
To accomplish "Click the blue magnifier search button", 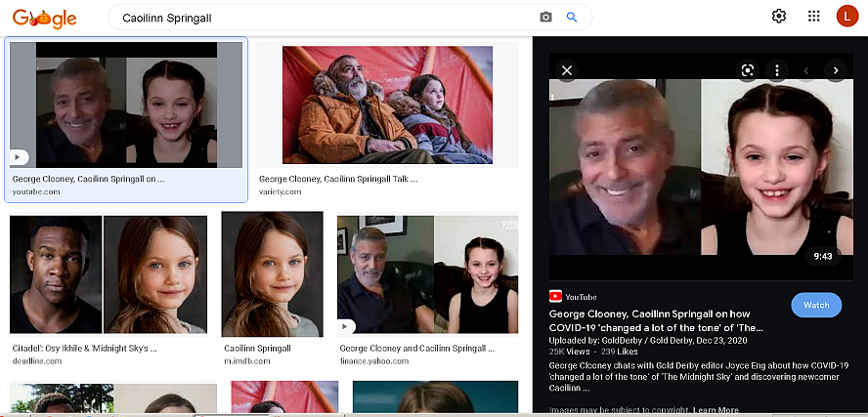I will pos(572,18).
